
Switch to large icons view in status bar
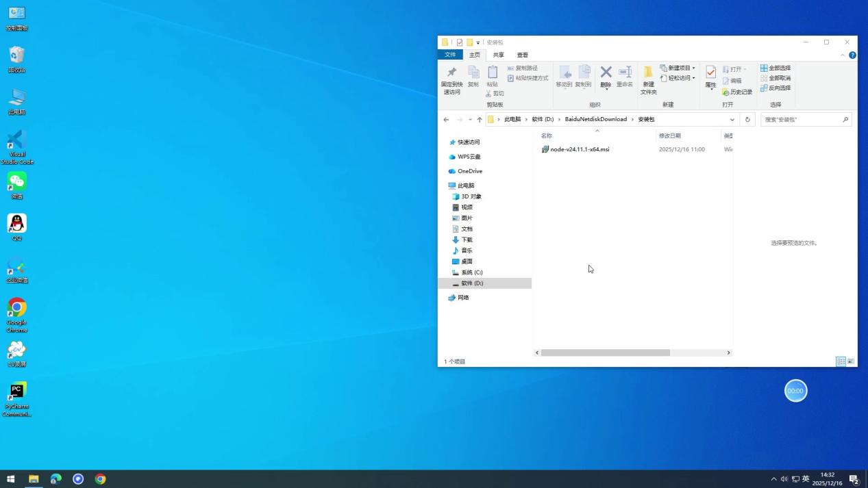[x=851, y=361]
